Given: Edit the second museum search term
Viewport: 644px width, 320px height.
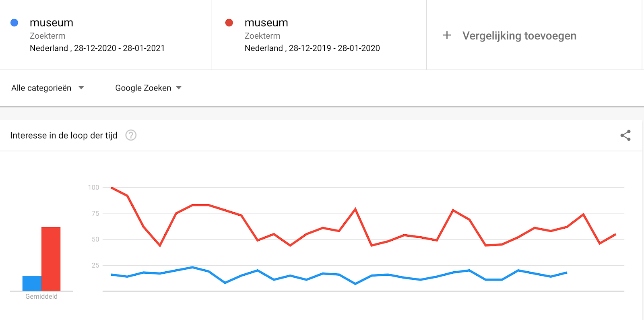Looking at the screenshot, I should 266,23.
